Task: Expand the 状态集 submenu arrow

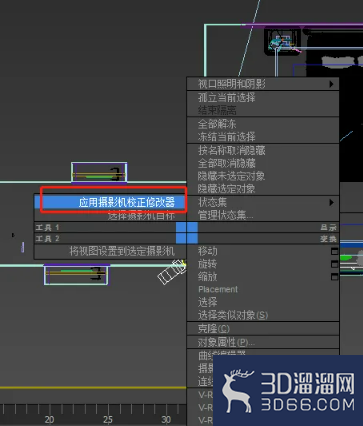Action: pos(331,202)
